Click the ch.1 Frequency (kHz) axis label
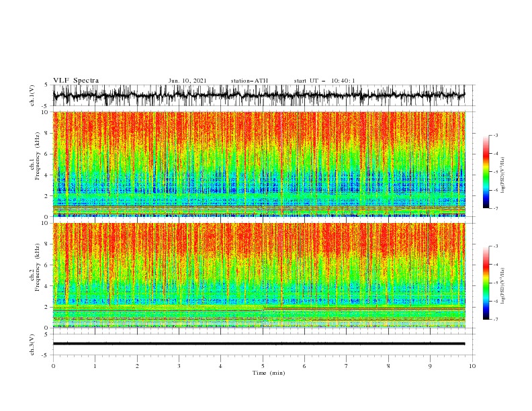 35,154
